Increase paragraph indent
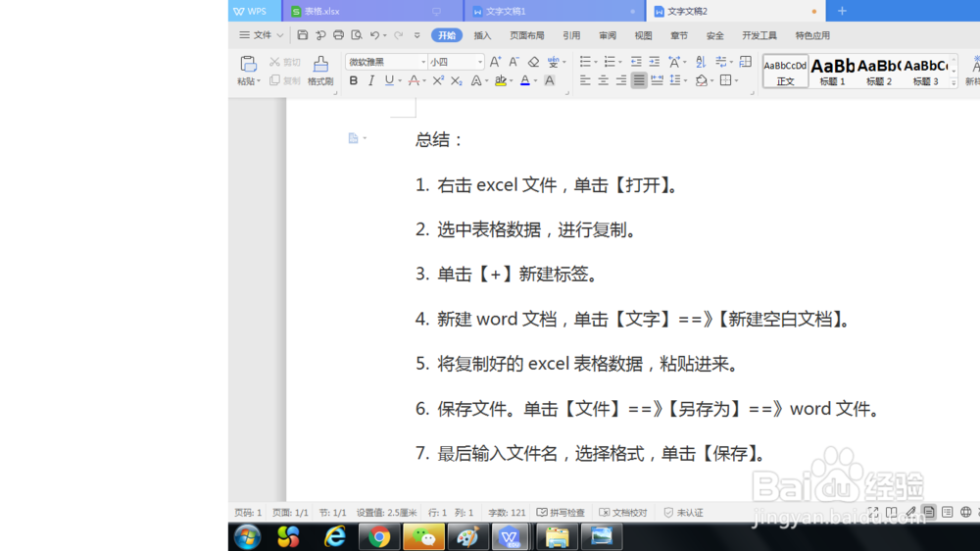Viewport: 980px width, 551px height. [x=654, y=62]
